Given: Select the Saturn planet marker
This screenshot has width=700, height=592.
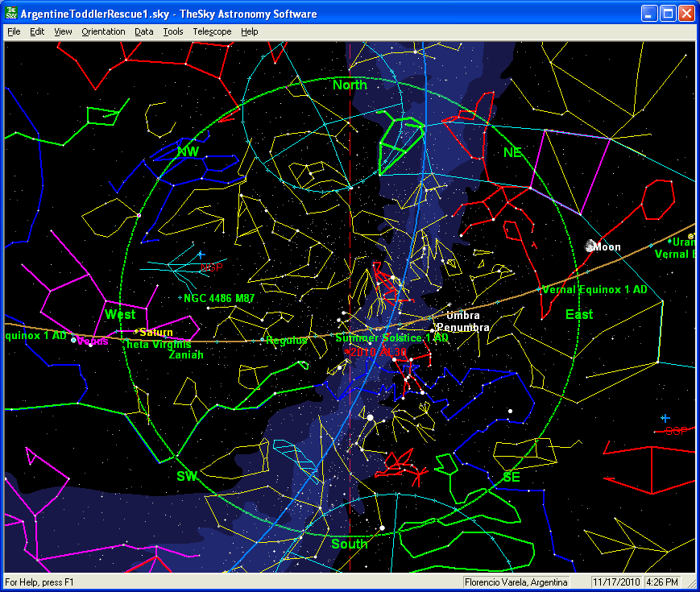Looking at the screenshot, I should tap(137, 332).
